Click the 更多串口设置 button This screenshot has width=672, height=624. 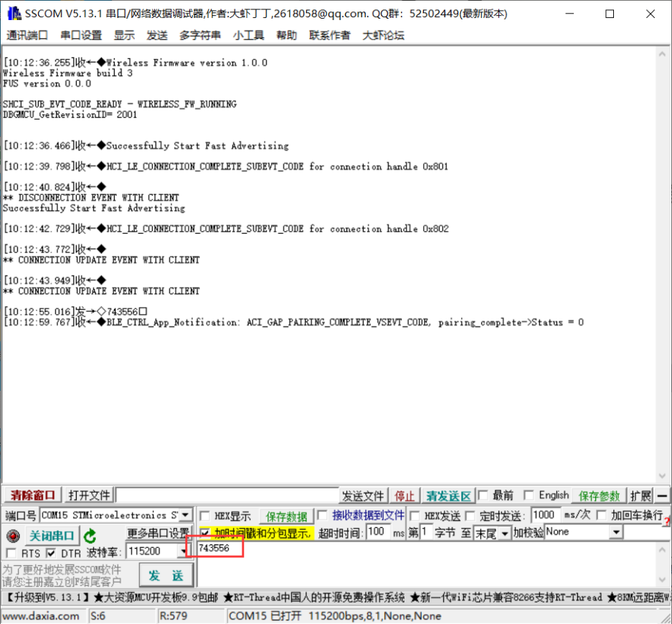click(158, 533)
